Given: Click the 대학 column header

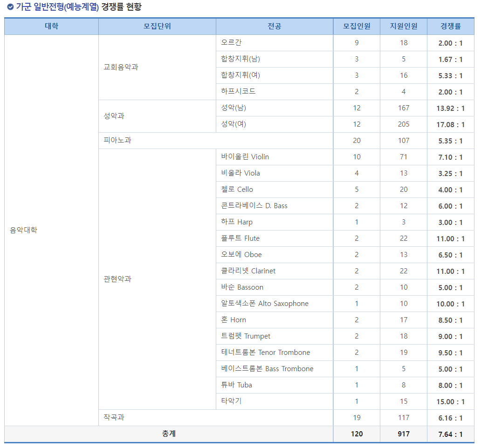Looking at the screenshot, I should [51, 26].
